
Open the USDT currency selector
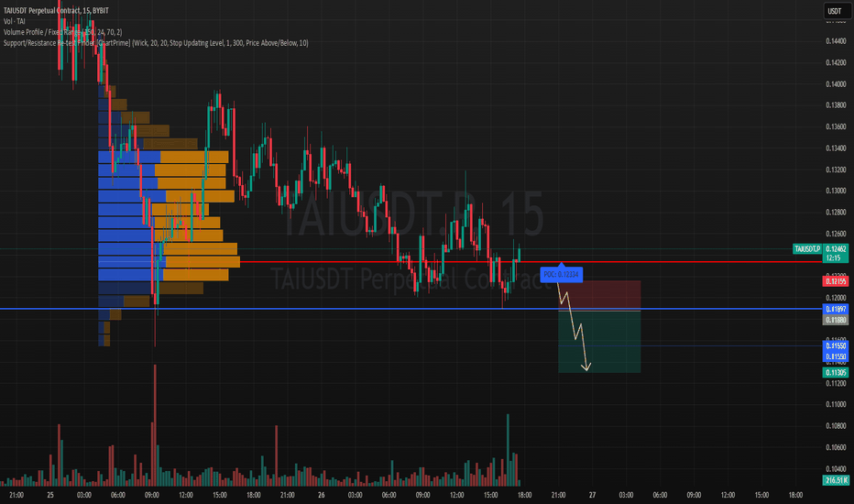coord(835,11)
